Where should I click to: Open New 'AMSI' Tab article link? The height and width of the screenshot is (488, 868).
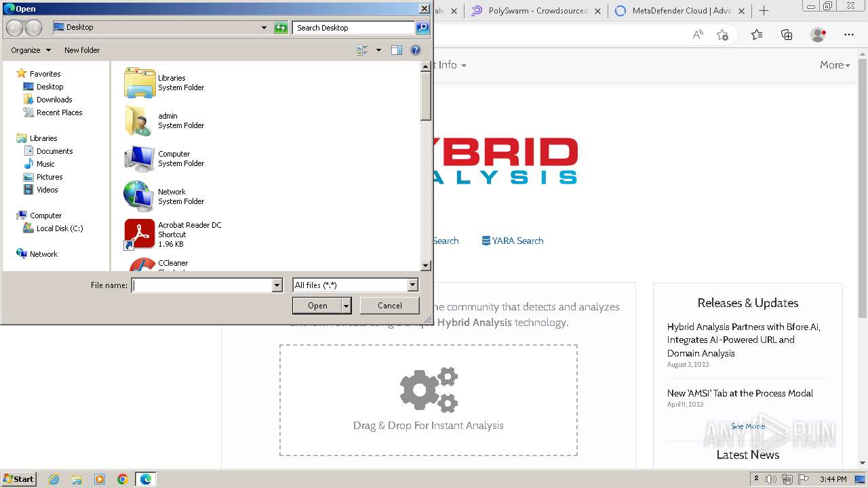point(740,393)
